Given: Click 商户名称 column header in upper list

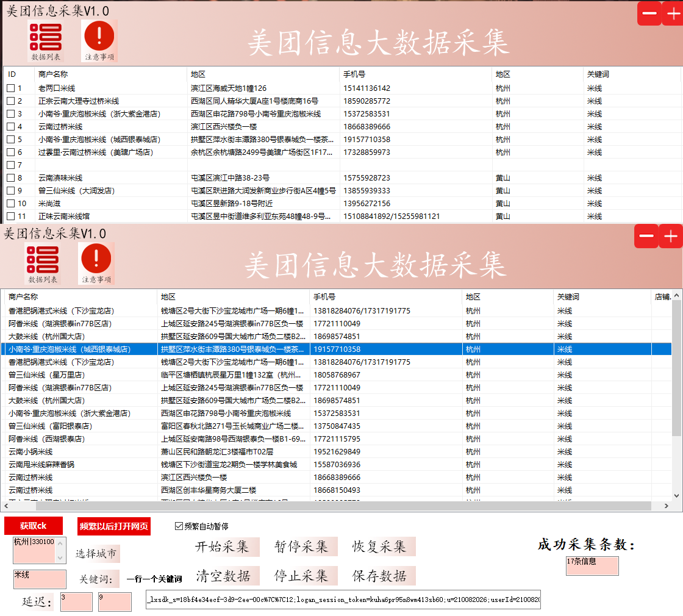Looking at the screenshot, I should pos(110,74).
